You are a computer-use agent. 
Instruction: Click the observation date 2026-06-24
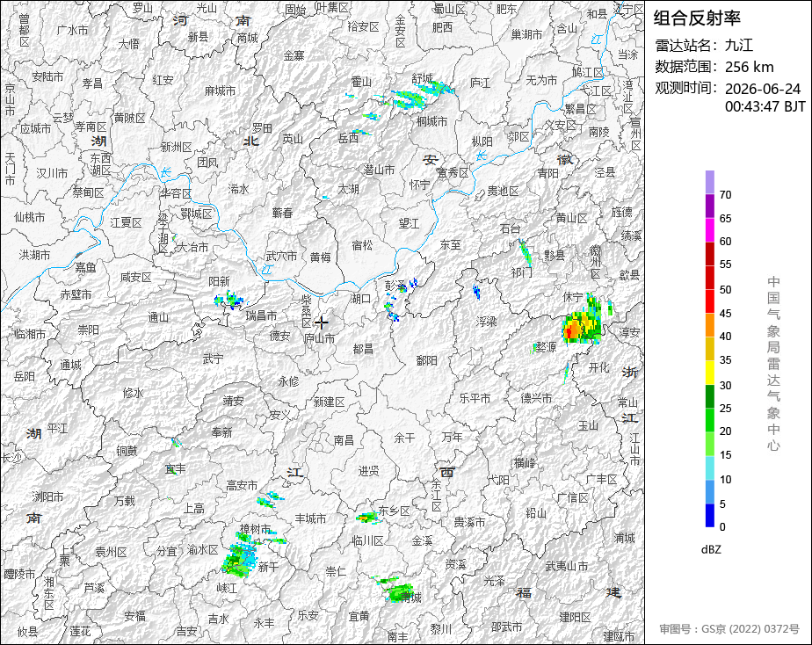(x=762, y=89)
